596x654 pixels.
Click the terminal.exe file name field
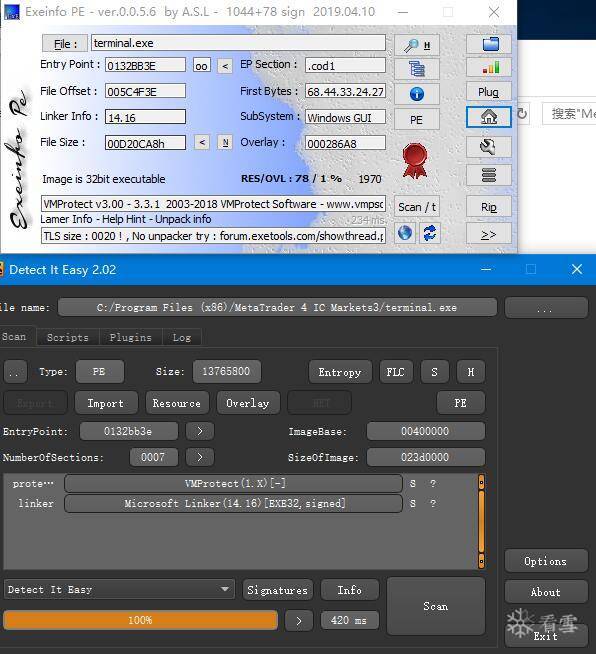pos(238,43)
